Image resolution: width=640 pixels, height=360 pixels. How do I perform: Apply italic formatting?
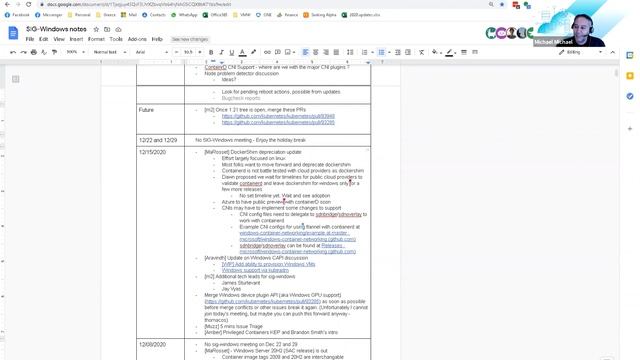click(x=221, y=52)
